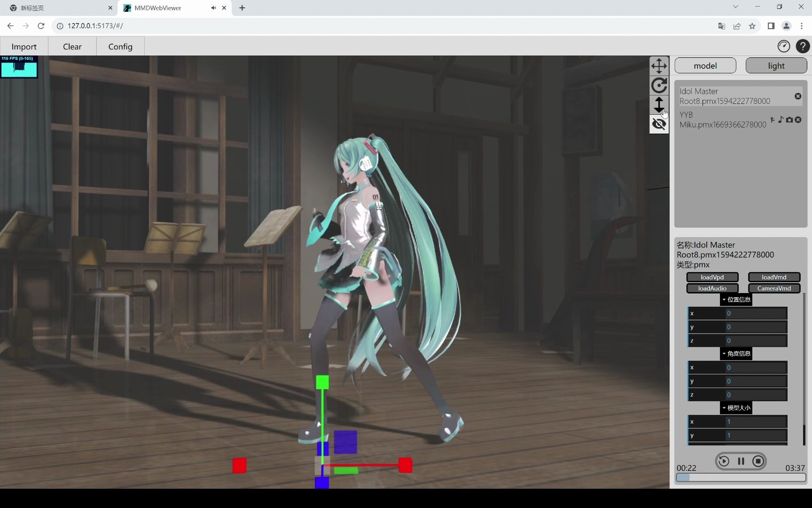The image size is (812, 508).
Task: View site information icon in address bar
Action: pyautogui.click(x=60, y=26)
